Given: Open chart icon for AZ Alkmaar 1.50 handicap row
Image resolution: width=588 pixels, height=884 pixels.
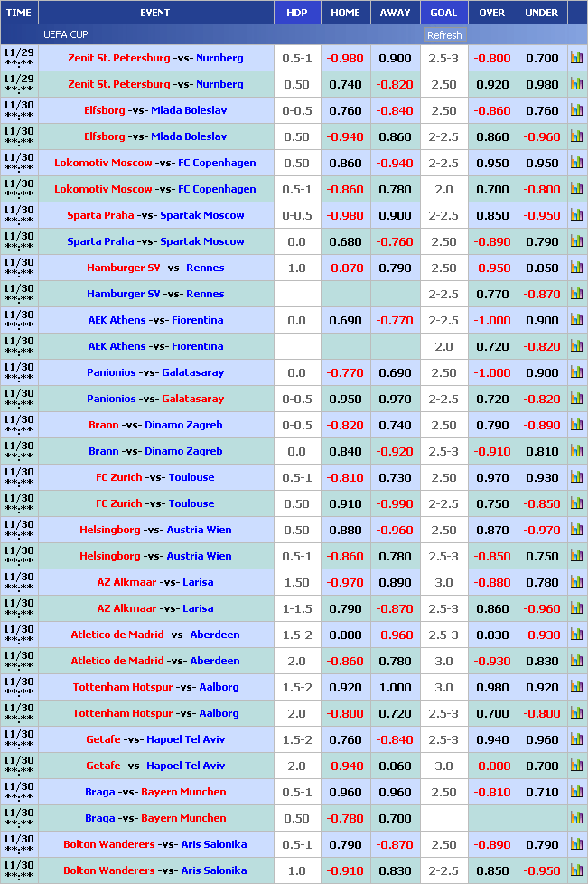Looking at the screenshot, I should pyautogui.click(x=576, y=582).
